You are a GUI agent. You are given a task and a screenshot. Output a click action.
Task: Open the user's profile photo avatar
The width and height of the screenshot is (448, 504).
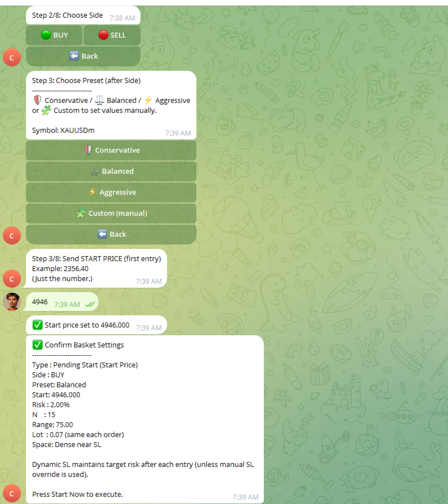pos(12,302)
